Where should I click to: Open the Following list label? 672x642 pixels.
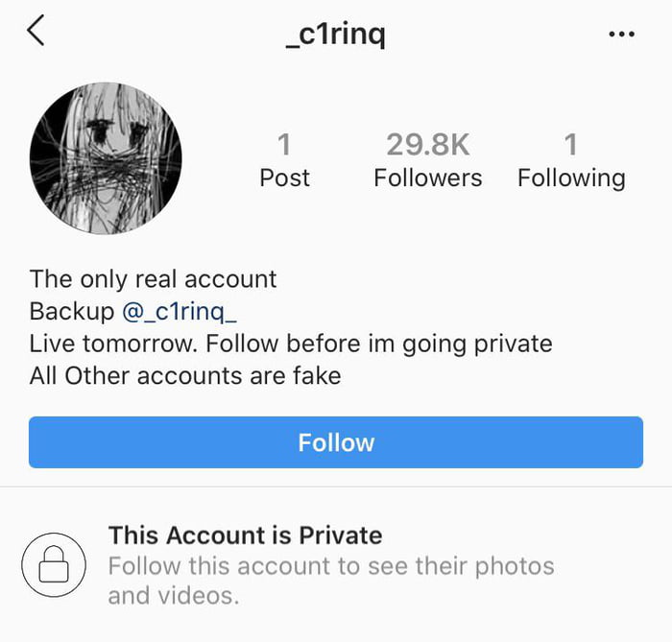[x=571, y=178]
